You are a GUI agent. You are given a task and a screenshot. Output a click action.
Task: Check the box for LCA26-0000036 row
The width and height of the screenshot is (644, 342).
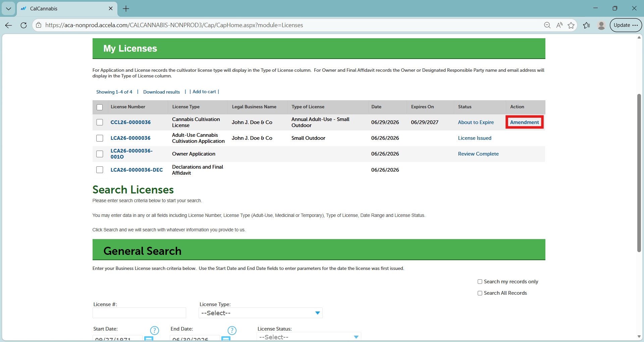(x=100, y=138)
